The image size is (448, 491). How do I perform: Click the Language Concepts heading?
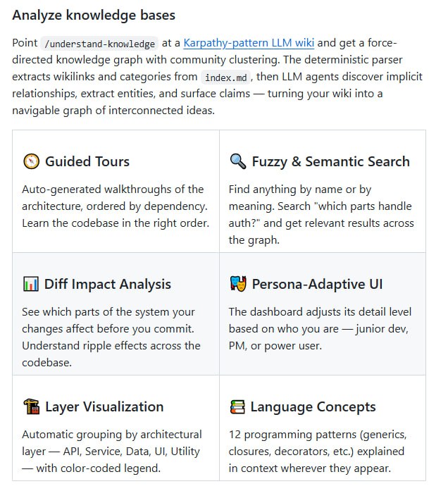point(313,406)
